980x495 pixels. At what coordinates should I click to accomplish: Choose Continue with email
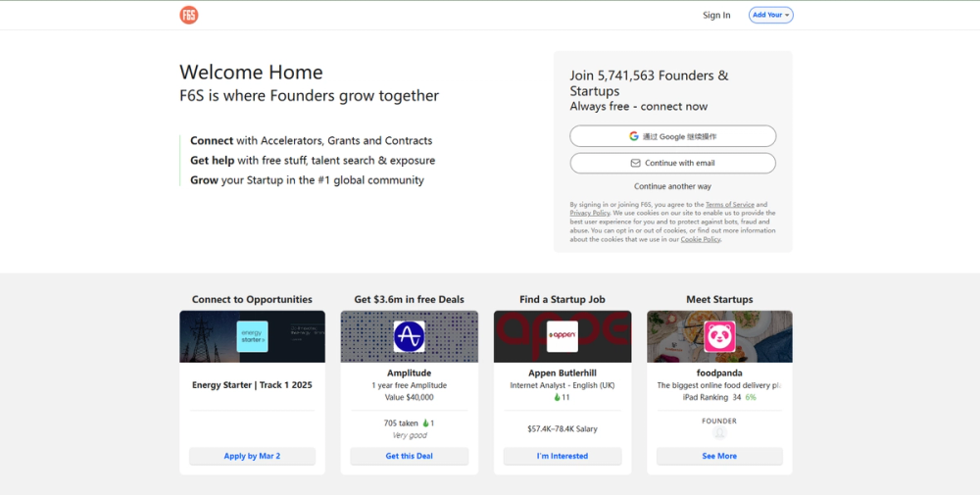pyautogui.click(x=672, y=163)
